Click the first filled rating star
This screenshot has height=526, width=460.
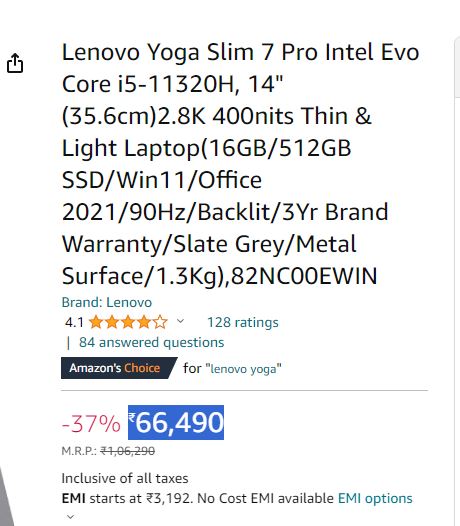pos(96,322)
